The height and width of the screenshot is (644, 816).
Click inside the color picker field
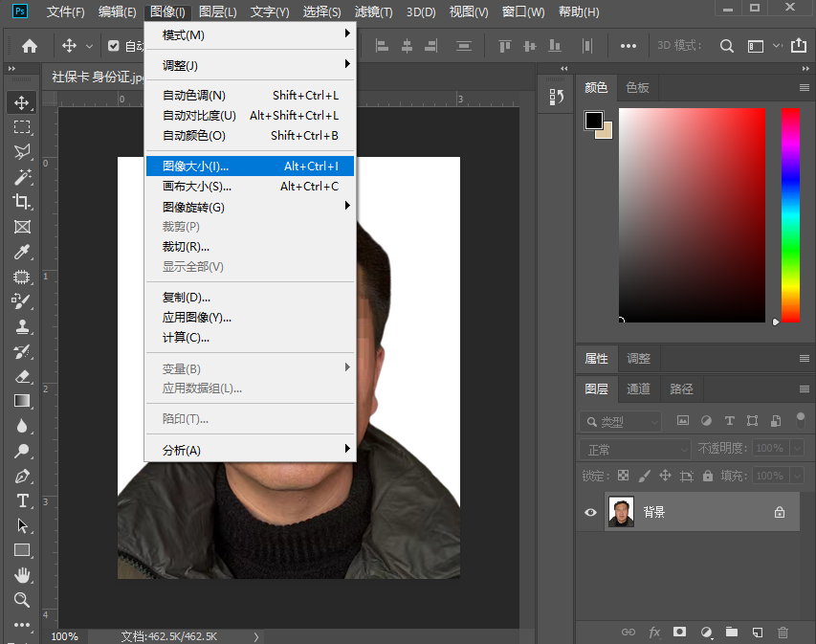click(692, 215)
